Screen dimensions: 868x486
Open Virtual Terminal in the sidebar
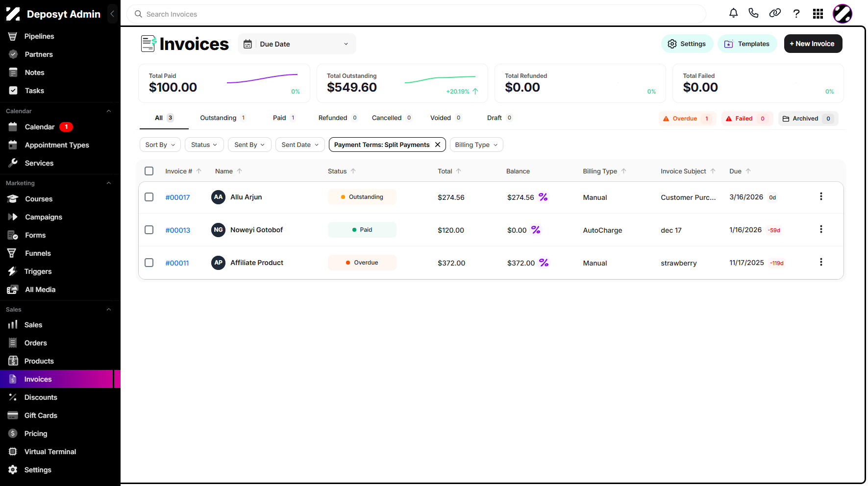(50, 452)
